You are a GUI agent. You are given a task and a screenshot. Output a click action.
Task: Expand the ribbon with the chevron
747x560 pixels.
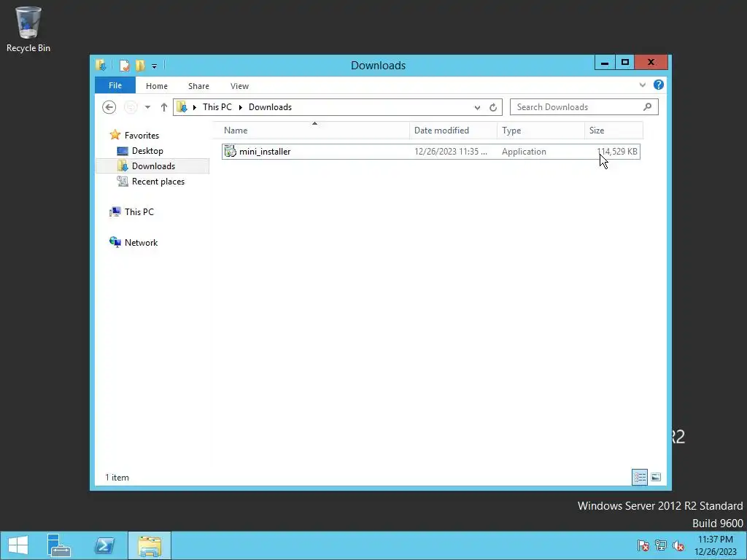click(x=642, y=85)
